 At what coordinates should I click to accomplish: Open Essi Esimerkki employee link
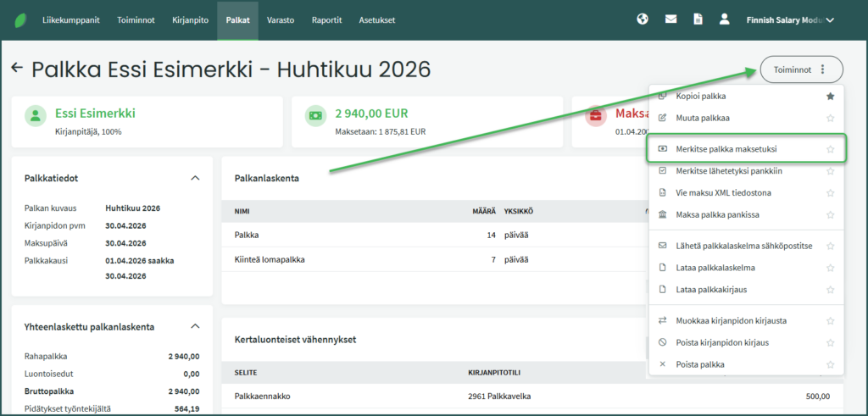pos(95,113)
